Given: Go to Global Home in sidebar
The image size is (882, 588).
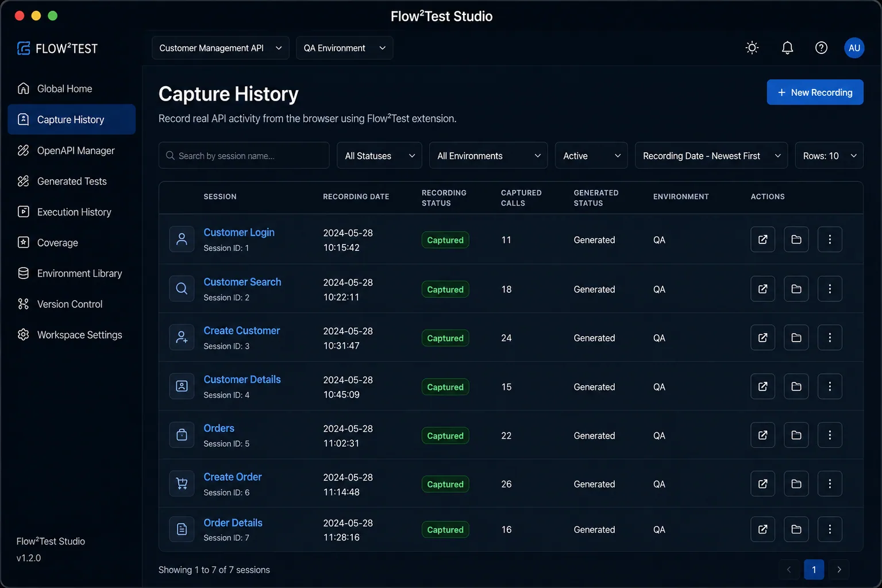Looking at the screenshot, I should point(71,88).
